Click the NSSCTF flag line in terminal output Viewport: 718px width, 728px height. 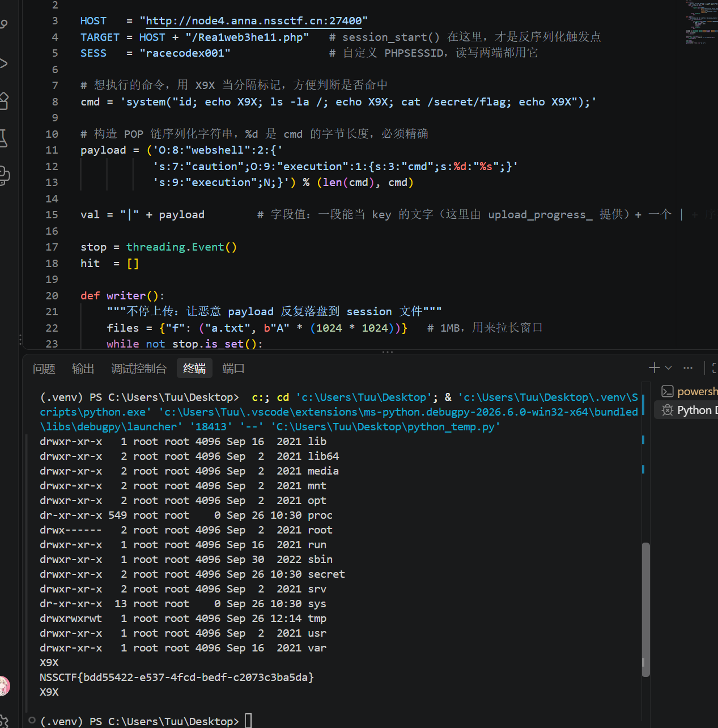click(177, 677)
